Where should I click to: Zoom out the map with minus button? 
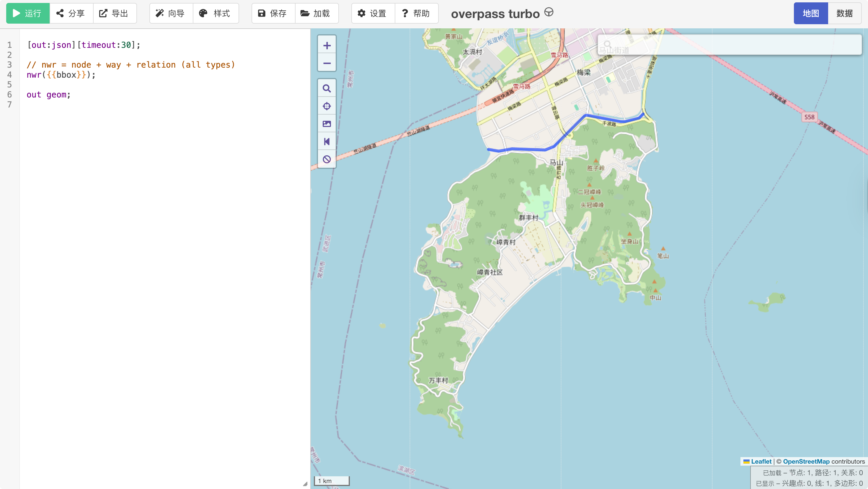(327, 63)
